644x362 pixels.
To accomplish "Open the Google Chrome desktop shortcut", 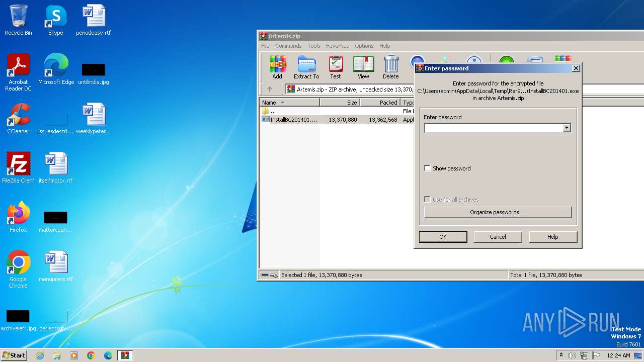I will click(18, 269).
